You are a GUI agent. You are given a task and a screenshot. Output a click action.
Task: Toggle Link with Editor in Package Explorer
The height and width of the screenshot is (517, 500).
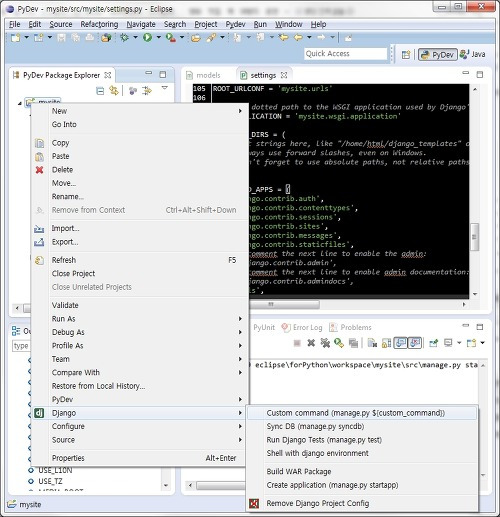114,91
